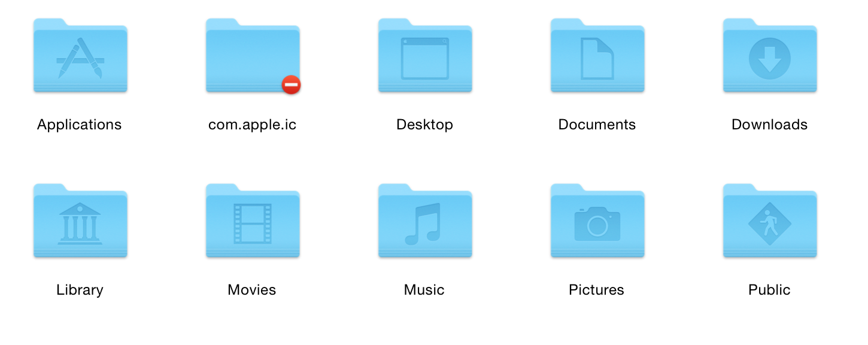Click the 'Movies' folder name
This screenshot has width=868, height=345.
[252, 290]
